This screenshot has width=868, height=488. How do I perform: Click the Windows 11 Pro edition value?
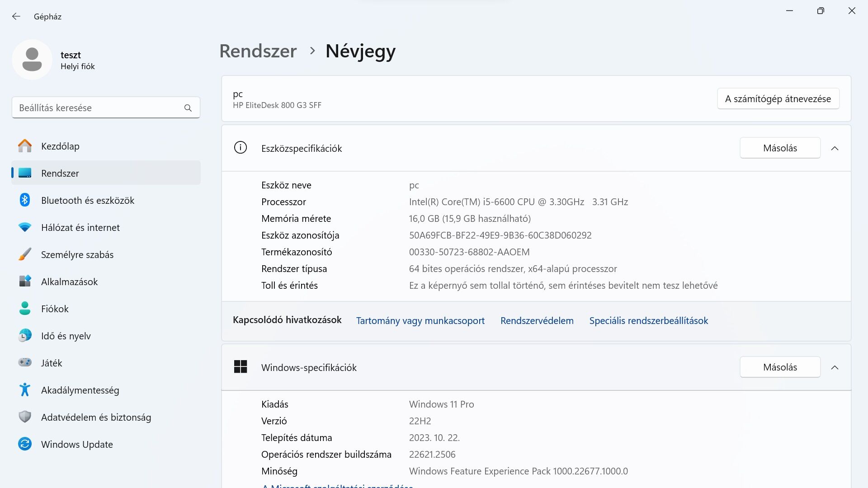click(441, 404)
